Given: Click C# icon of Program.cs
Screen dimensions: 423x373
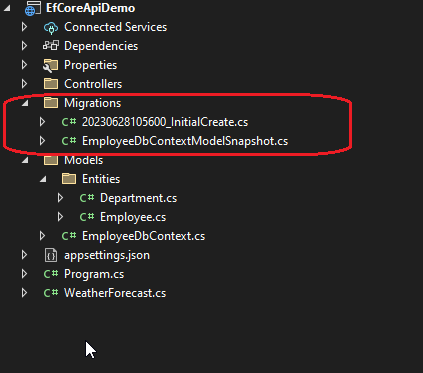Looking at the screenshot, I should click(51, 274).
